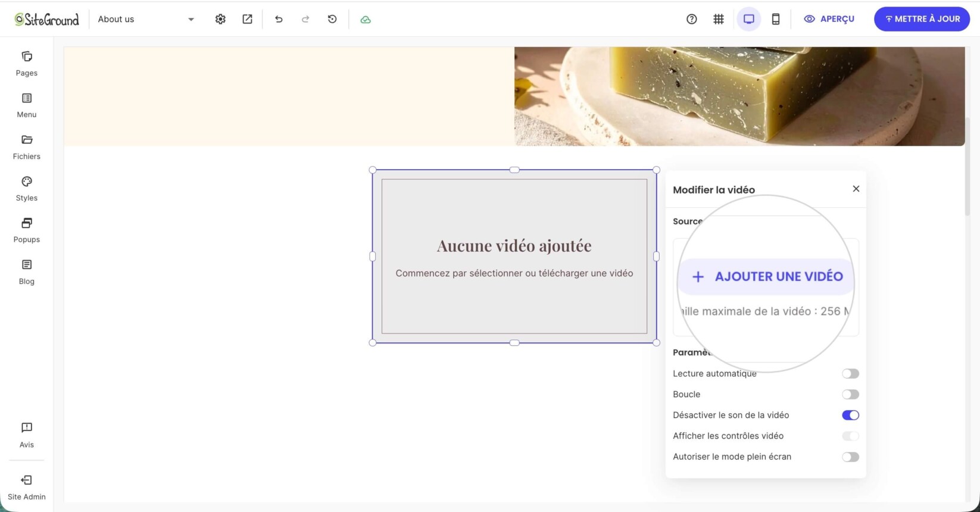980x512 pixels.
Task: Open the Fichiers file manager
Action: pyautogui.click(x=27, y=147)
